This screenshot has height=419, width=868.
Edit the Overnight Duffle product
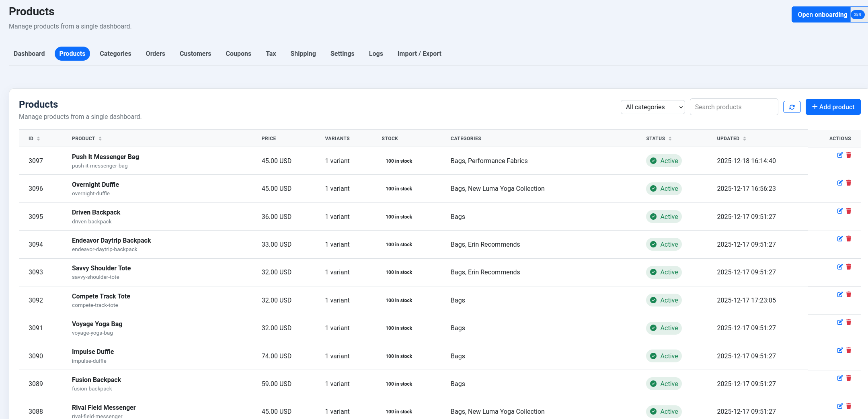(840, 183)
